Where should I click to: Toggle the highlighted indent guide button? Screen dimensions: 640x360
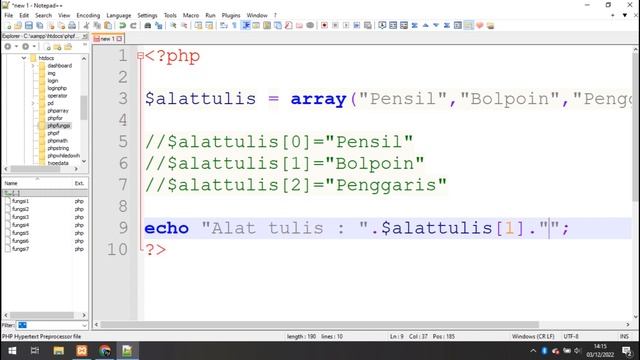click(x=246, y=26)
